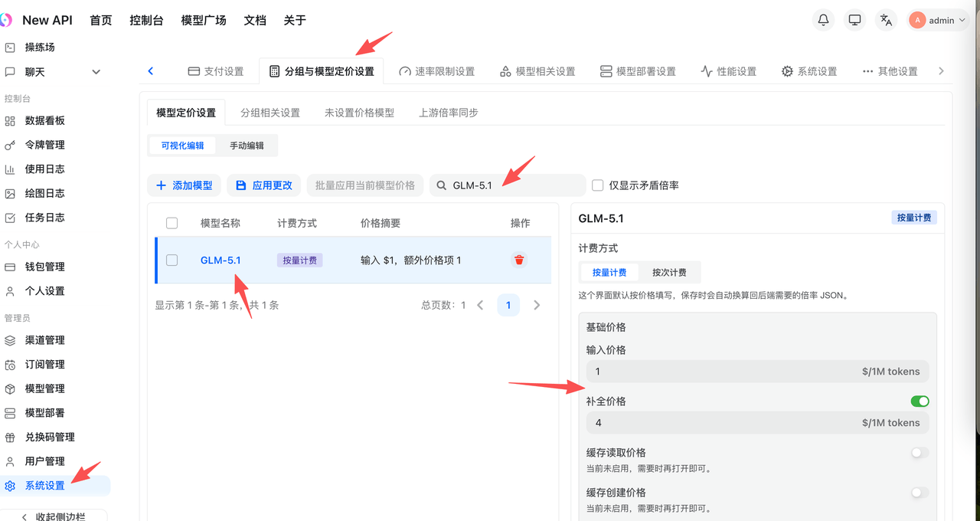Expand the 聊天 sidebar chevron

96,72
